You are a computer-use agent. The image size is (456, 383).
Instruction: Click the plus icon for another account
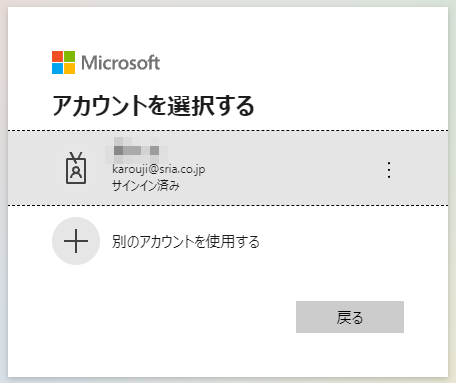click(76, 241)
